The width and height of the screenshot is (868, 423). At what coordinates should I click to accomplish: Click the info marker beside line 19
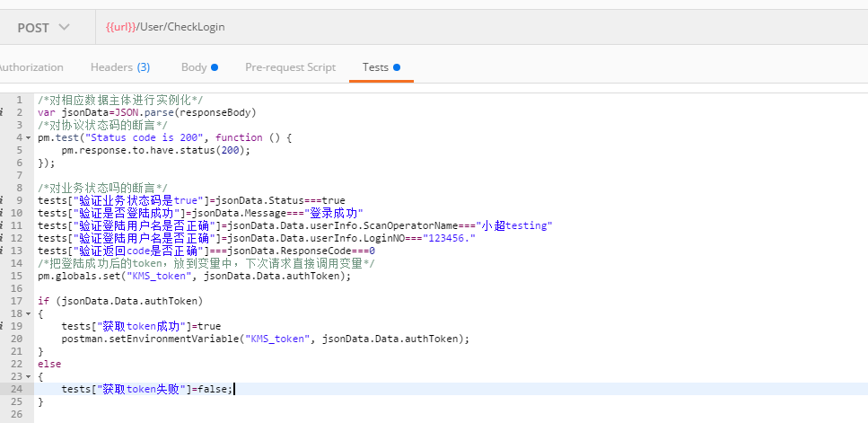[4, 326]
